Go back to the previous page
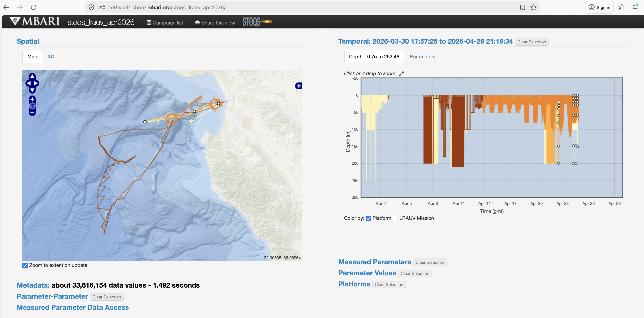Screen dimensions: 644x318 tap(6, 7)
